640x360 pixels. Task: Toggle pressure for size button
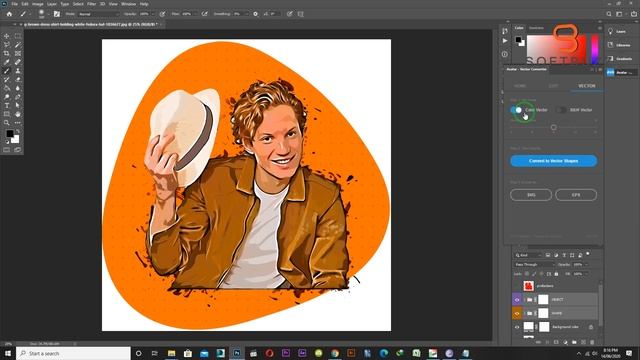(x=290, y=14)
